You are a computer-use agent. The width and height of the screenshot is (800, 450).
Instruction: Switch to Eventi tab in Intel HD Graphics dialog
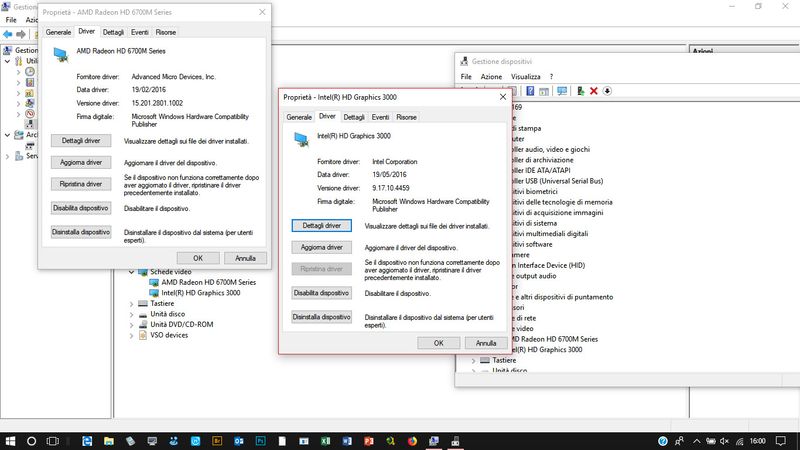point(380,117)
